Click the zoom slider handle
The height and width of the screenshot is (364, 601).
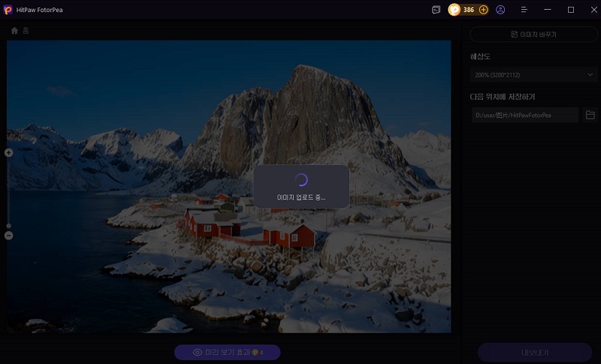tap(8, 226)
